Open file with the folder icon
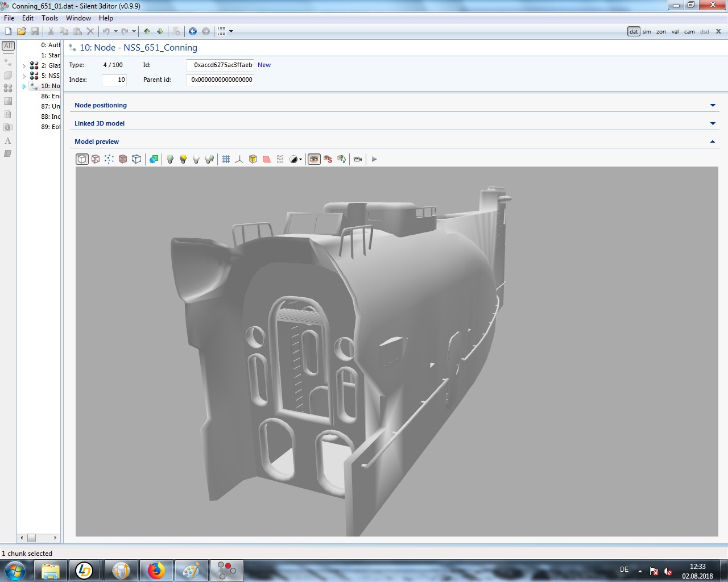This screenshot has width=728, height=582. tap(22, 31)
